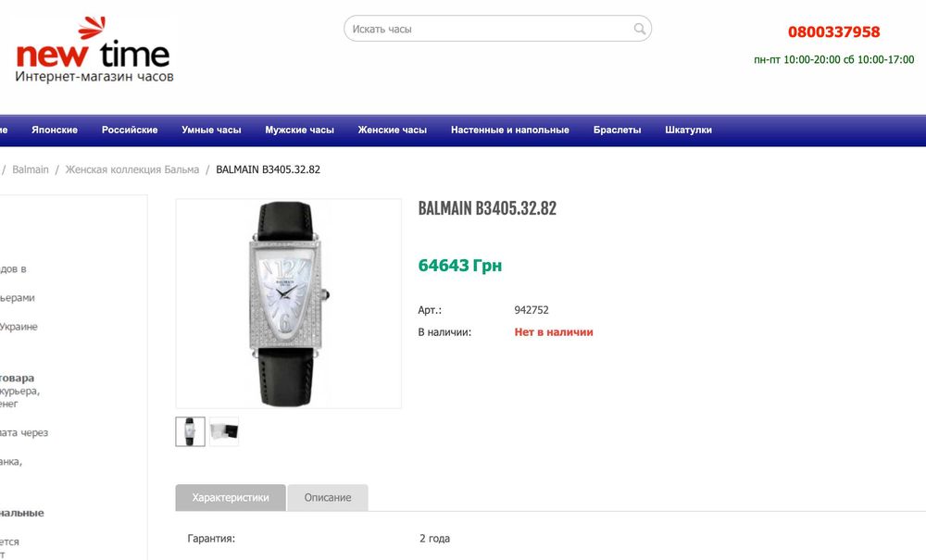Open the Российские menu category
Image resolution: width=926 pixels, height=560 pixels.
click(x=130, y=131)
